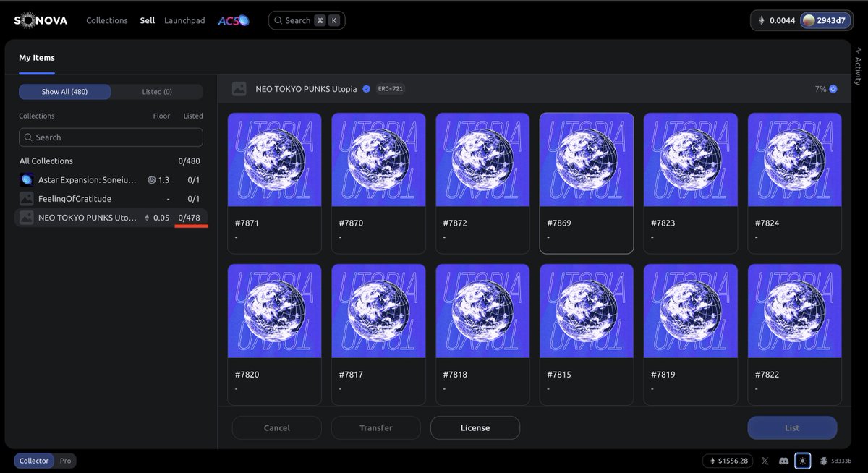Select NFT card #7815
This screenshot has width=868, height=473.
pos(587,334)
